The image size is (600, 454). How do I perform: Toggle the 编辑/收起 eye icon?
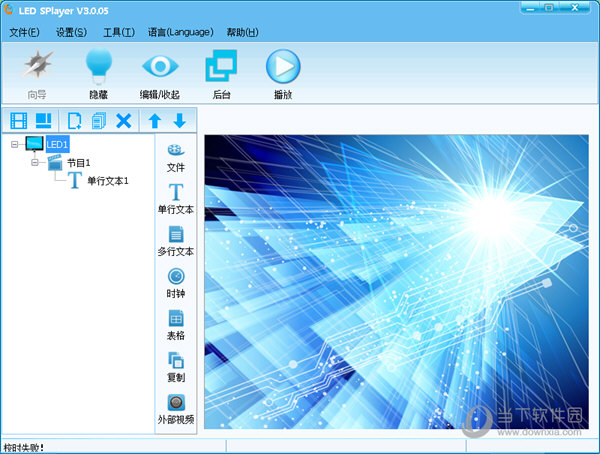tap(160, 73)
